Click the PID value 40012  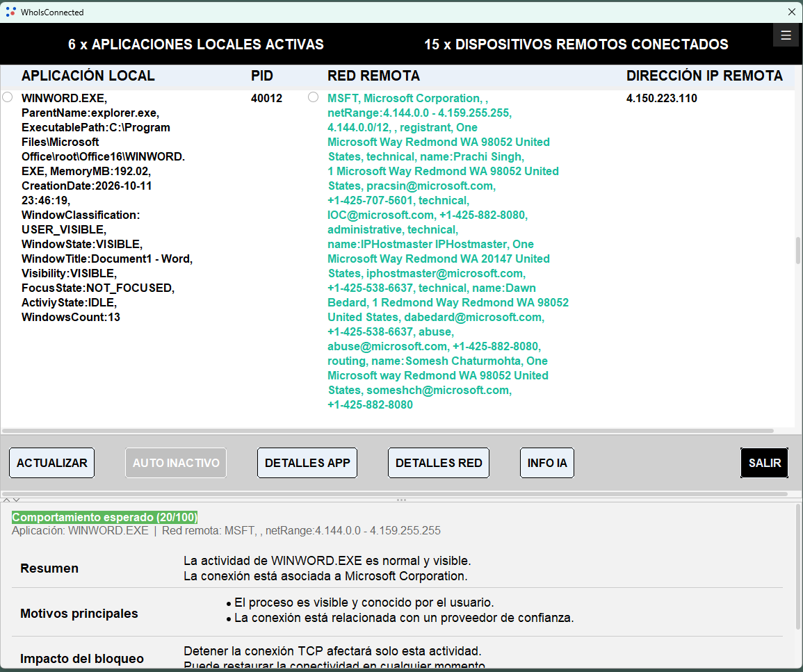pyautogui.click(x=266, y=98)
